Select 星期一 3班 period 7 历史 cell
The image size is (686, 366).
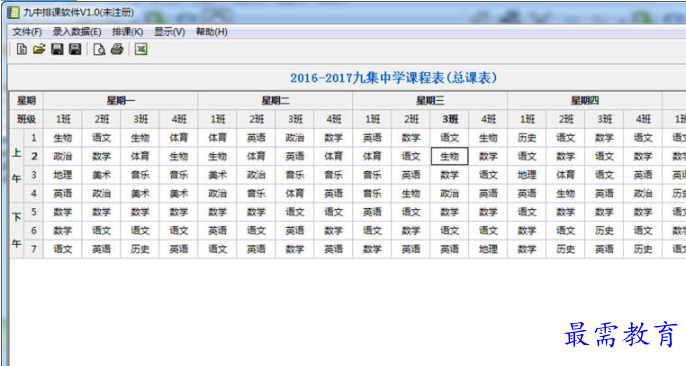140,249
